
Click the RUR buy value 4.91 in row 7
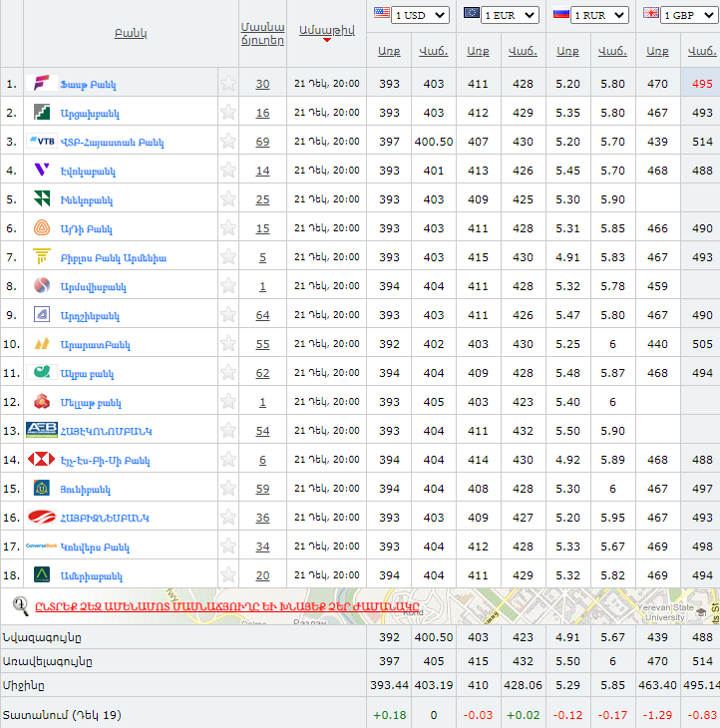click(567, 257)
